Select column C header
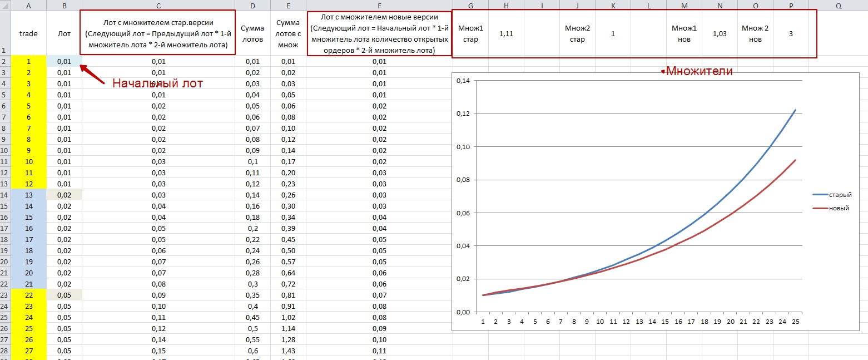868x360 pixels. coord(158,5)
